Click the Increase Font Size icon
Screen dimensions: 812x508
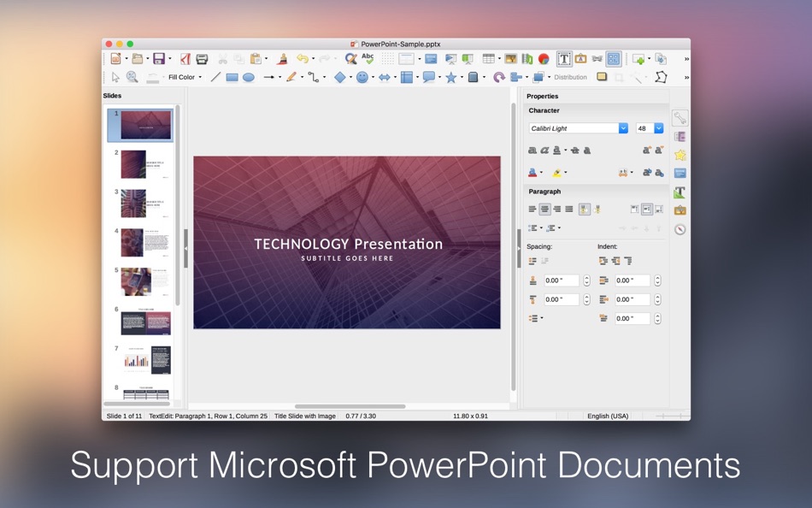pyautogui.click(x=647, y=151)
